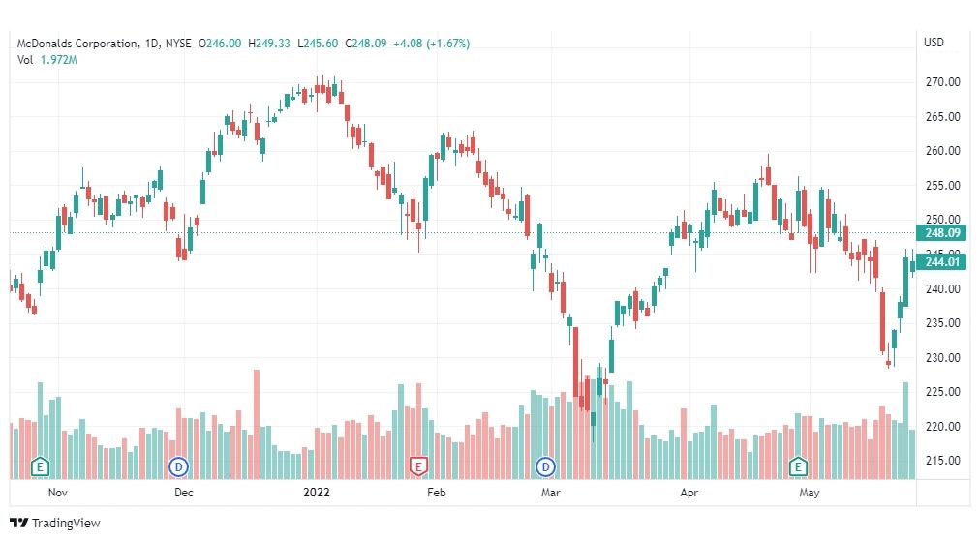
Task: Click the red earnings E marker before February
Action: click(x=418, y=466)
